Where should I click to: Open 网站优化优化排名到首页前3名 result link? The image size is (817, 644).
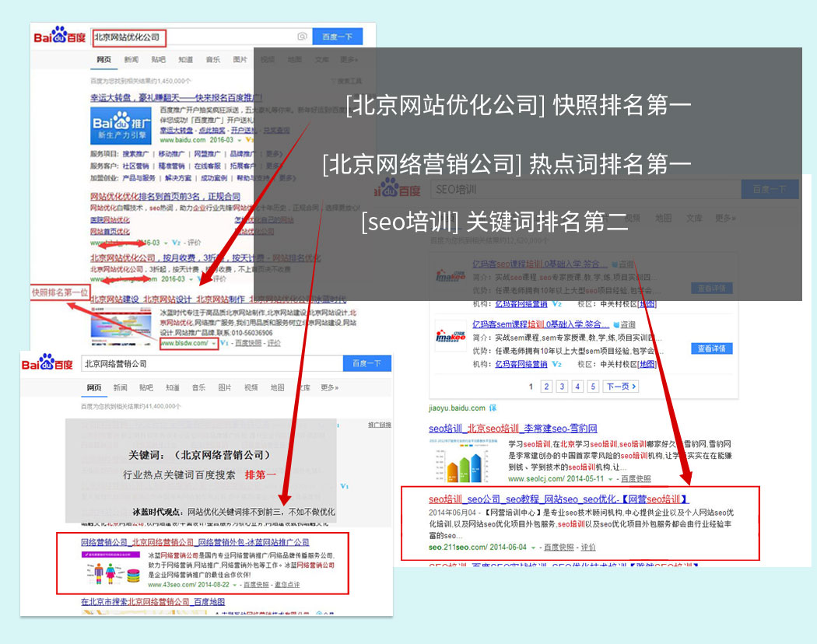click(x=165, y=197)
